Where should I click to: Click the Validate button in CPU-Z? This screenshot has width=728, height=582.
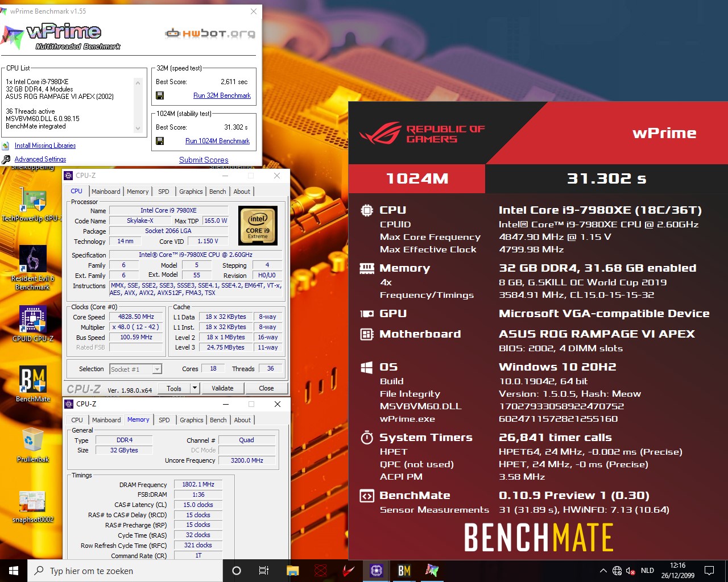point(222,388)
